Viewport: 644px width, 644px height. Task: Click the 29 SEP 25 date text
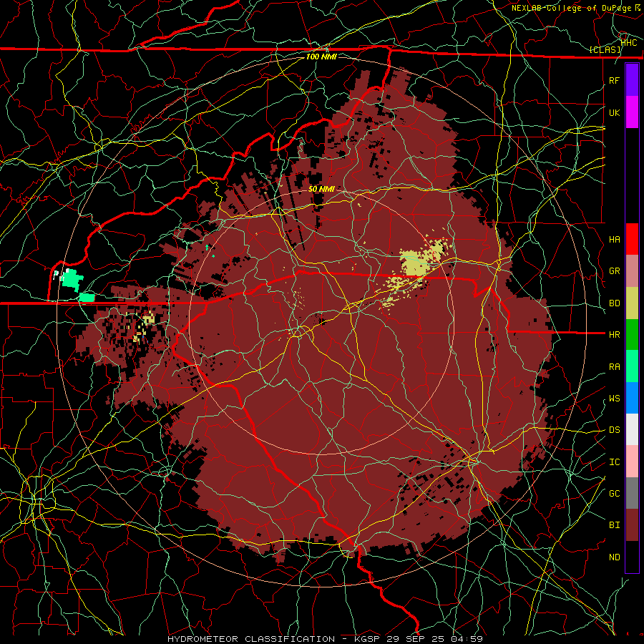(x=417, y=639)
